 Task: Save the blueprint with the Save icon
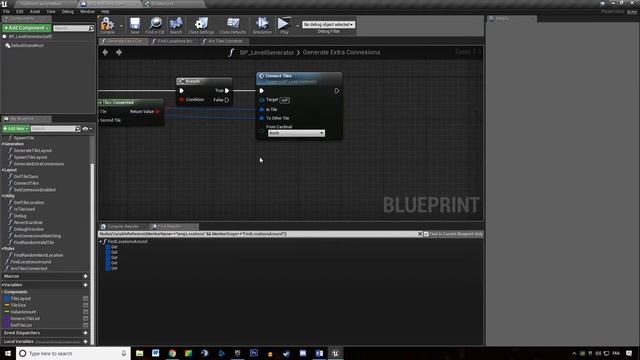pyautogui.click(x=135, y=25)
